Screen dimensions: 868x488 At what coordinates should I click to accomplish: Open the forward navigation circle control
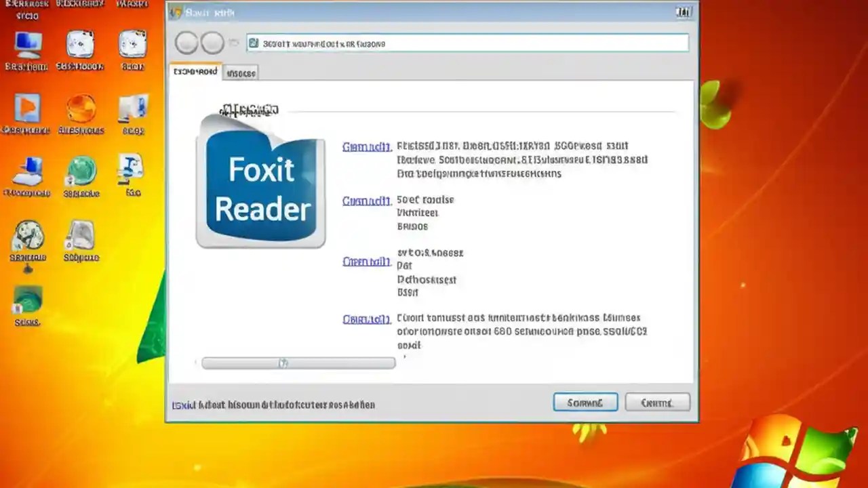(x=212, y=42)
